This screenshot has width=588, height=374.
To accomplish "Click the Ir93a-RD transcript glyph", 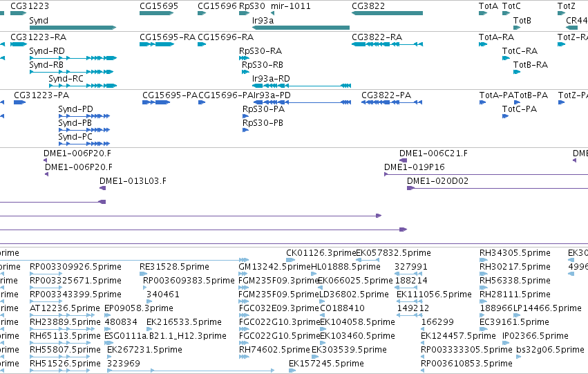I will pyautogui.click(x=301, y=86).
